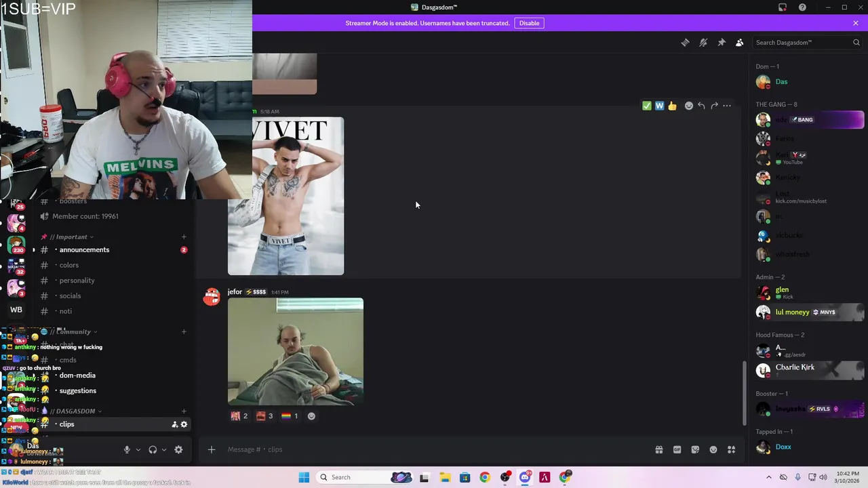Image resolution: width=868 pixels, height=488 pixels.
Task: Select the WB server icon
Action: (16, 310)
